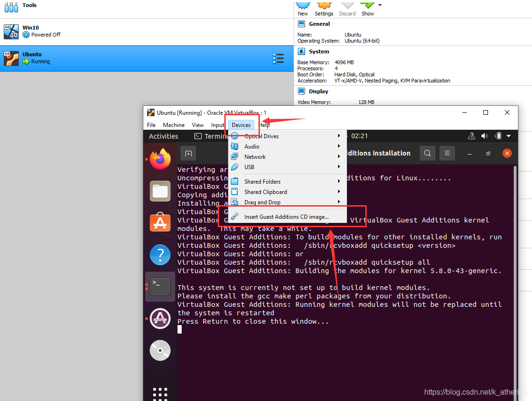The image size is (532, 401).
Task: Click the Ubuntu icon in VM titlebar
Action: coord(150,112)
